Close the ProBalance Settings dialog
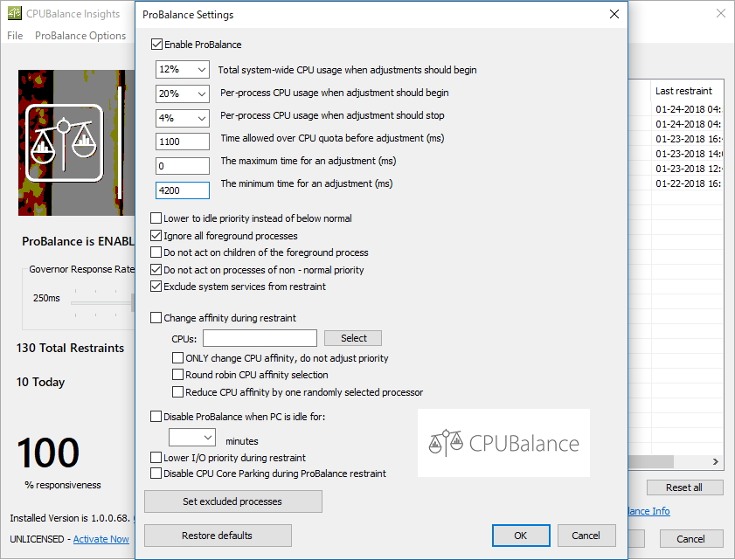Image resolution: width=735 pixels, height=560 pixels. coord(614,14)
